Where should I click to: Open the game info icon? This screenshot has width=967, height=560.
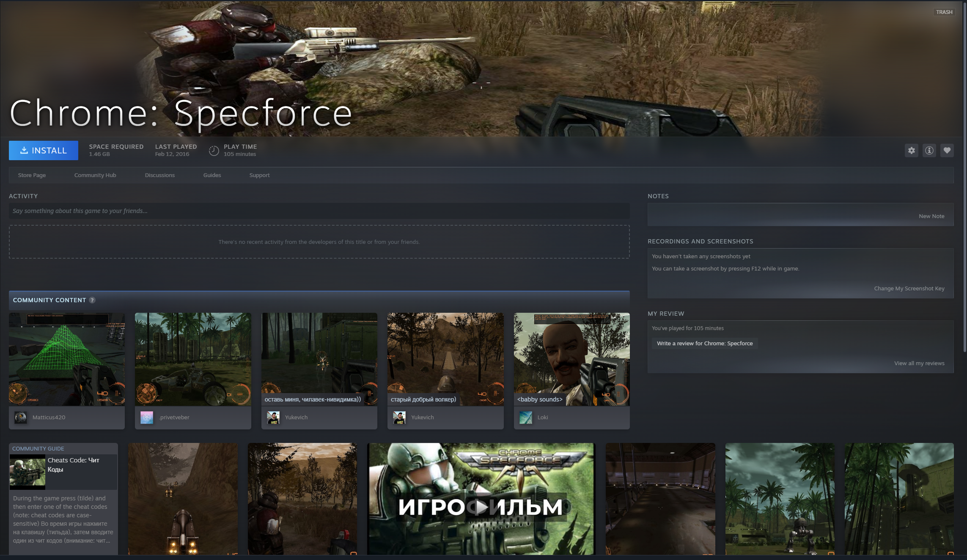pyautogui.click(x=929, y=150)
